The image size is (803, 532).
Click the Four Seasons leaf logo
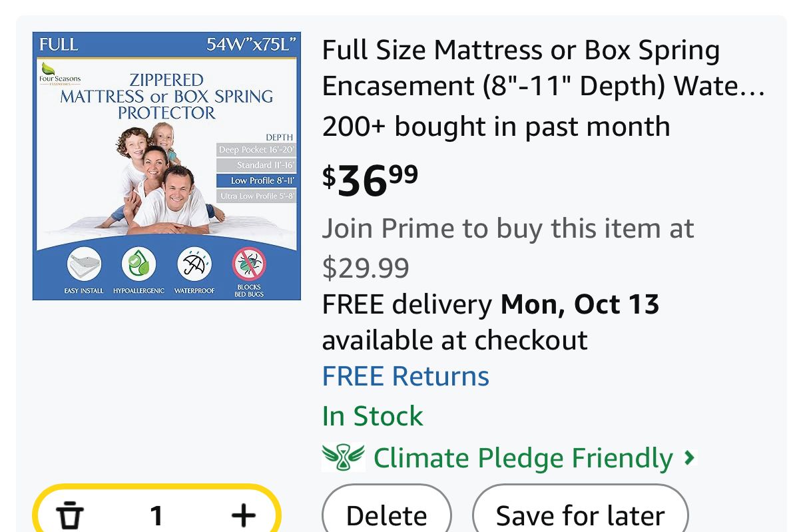tap(49, 69)
